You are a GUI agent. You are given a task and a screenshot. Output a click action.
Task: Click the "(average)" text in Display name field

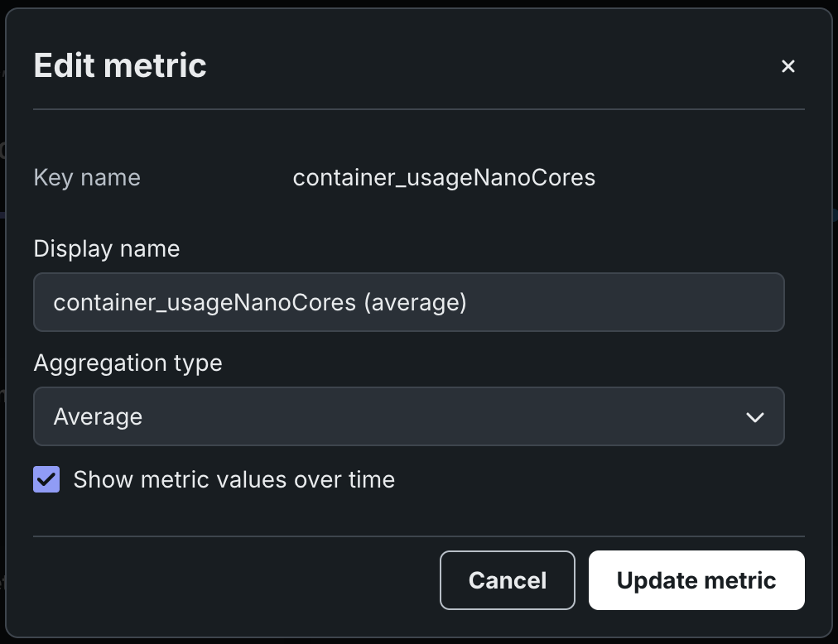(x=415, y=302)
